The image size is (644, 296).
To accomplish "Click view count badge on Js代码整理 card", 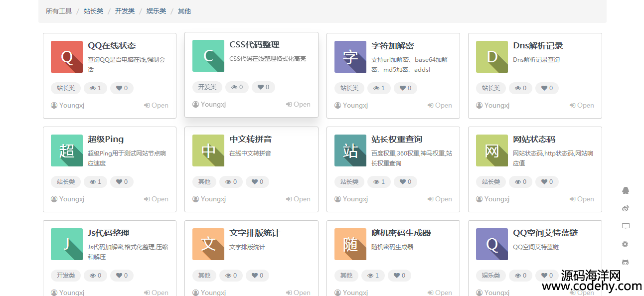I will pos(95,276).
